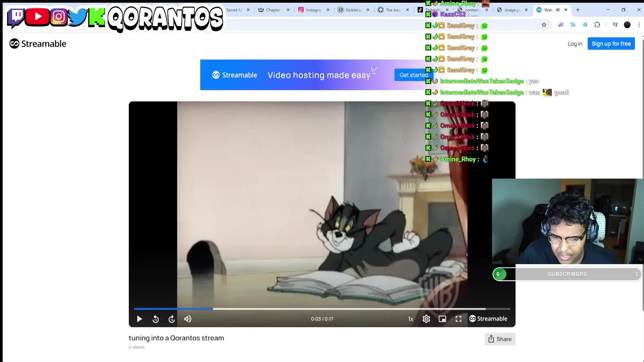Screen dimensions: 644x362
Task: Skip forward ten seconds in the video
Action: tap(172, 319)
